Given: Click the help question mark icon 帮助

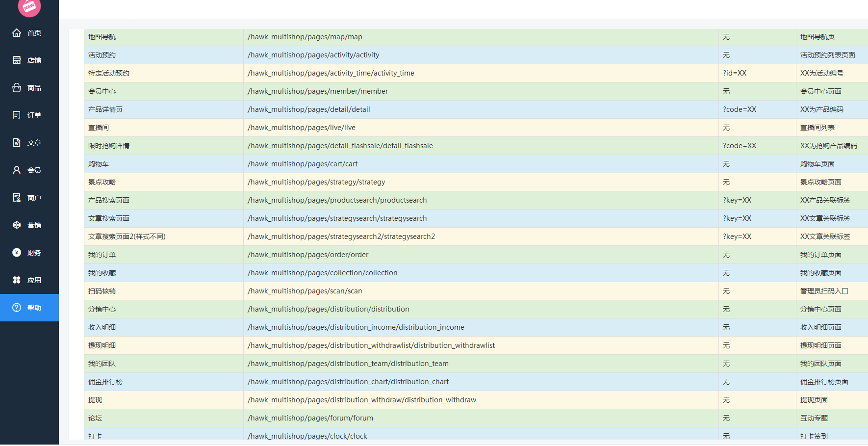Looking at the screenshot, I should (17, 308).
